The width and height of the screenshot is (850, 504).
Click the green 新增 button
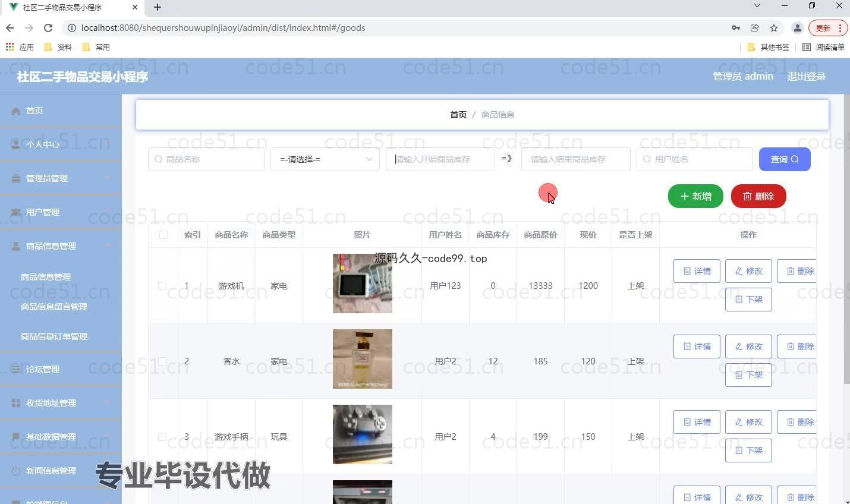pos(695,196)
